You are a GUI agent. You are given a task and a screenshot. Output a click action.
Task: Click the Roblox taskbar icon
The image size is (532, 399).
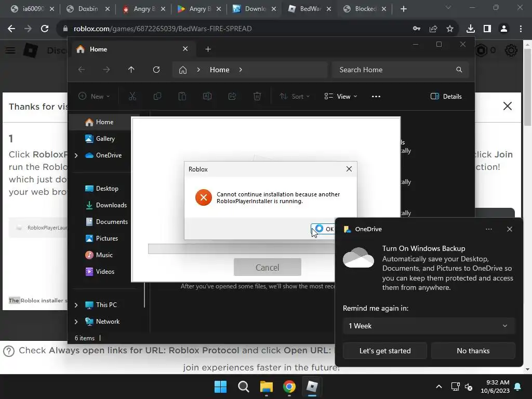[312, 387]
